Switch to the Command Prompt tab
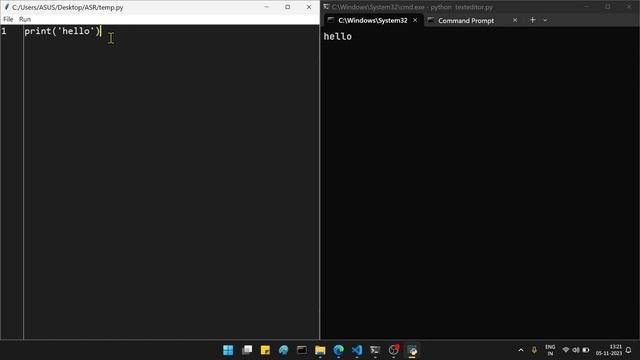The image size is (640, 360). tap(466, 20)
